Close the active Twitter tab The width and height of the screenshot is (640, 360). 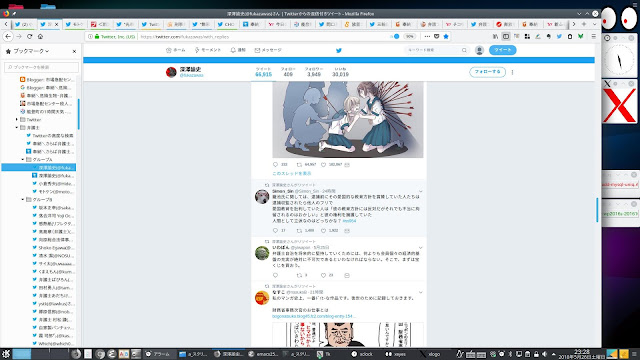56,24
